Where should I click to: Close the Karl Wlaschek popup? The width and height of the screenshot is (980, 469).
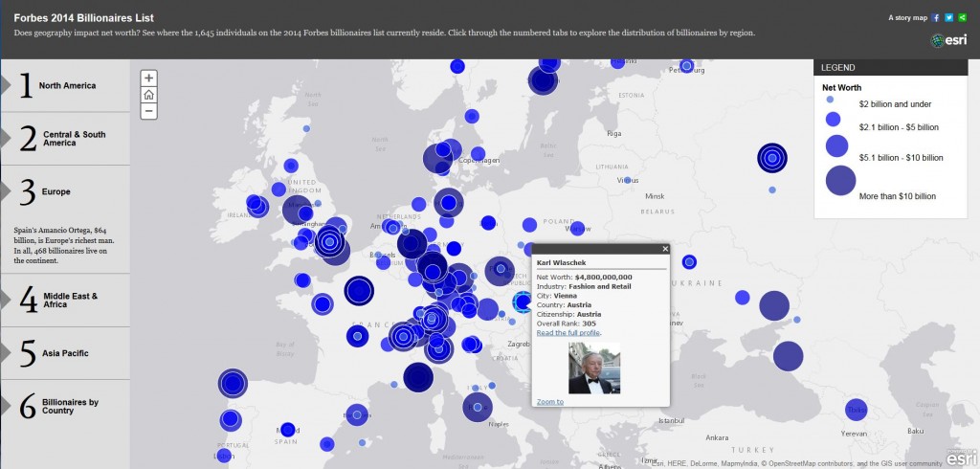tap(665, 249)
